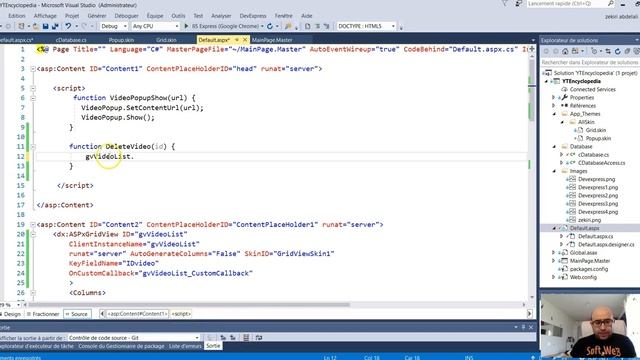Switch to Design view
The height and width of the screenshot is (360, 640).
pos(11,314)
